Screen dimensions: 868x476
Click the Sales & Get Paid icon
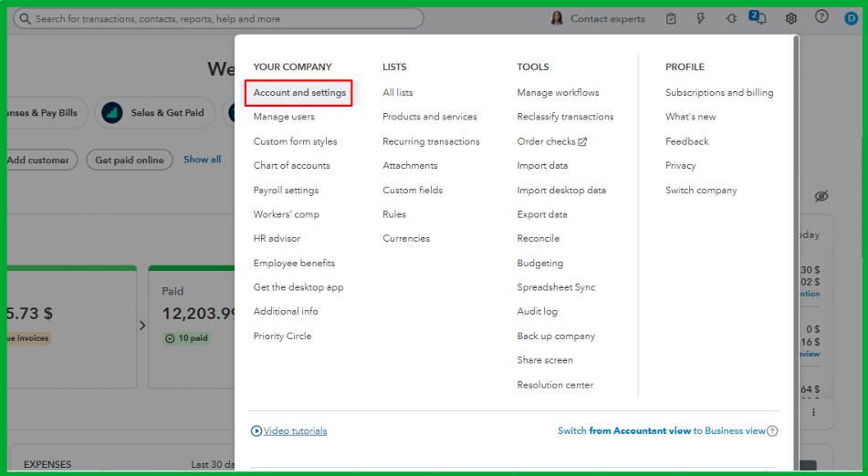112,113
